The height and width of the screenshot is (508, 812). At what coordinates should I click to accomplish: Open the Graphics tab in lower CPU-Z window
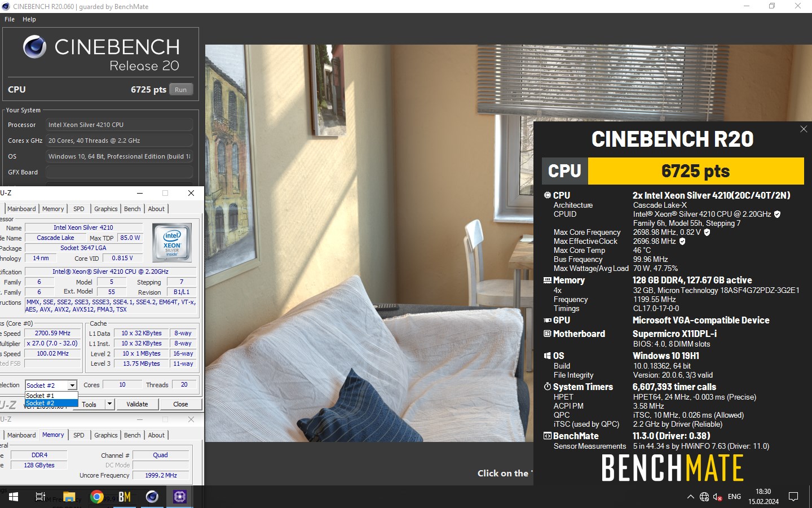pos(106,435)
